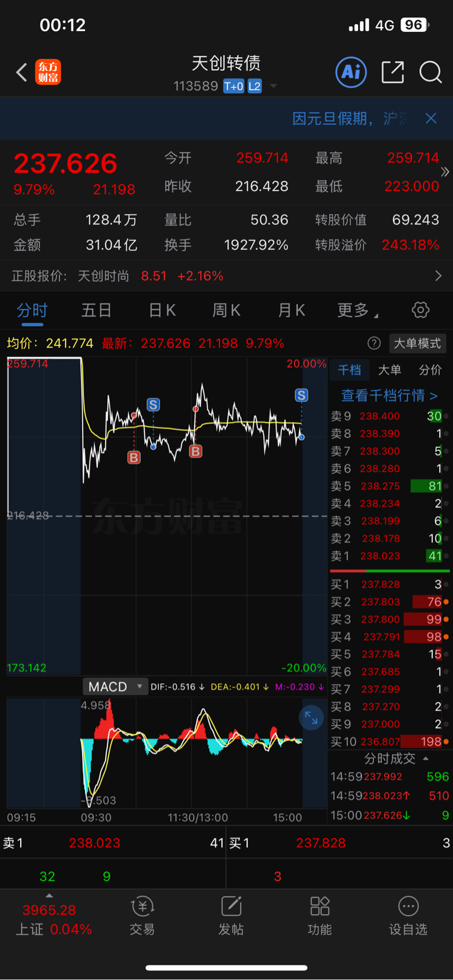Open 查看千档行情 link
This screenshot has width=453, height=980.
click(389, 395)
